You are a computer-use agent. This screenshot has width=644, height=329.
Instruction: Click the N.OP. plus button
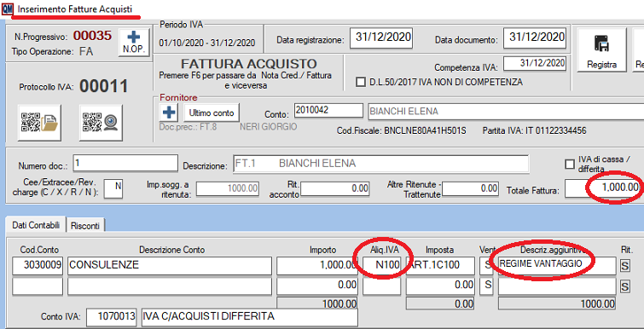133,43
